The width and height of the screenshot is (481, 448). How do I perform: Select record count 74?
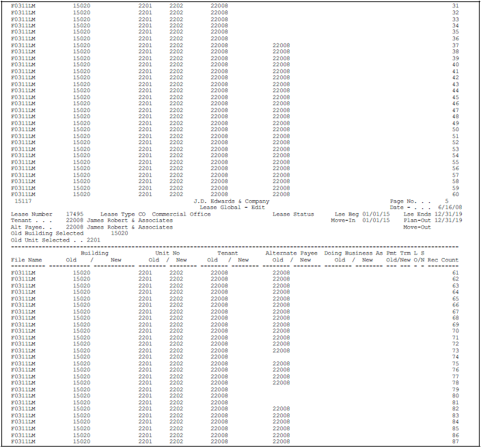(456, 356)
